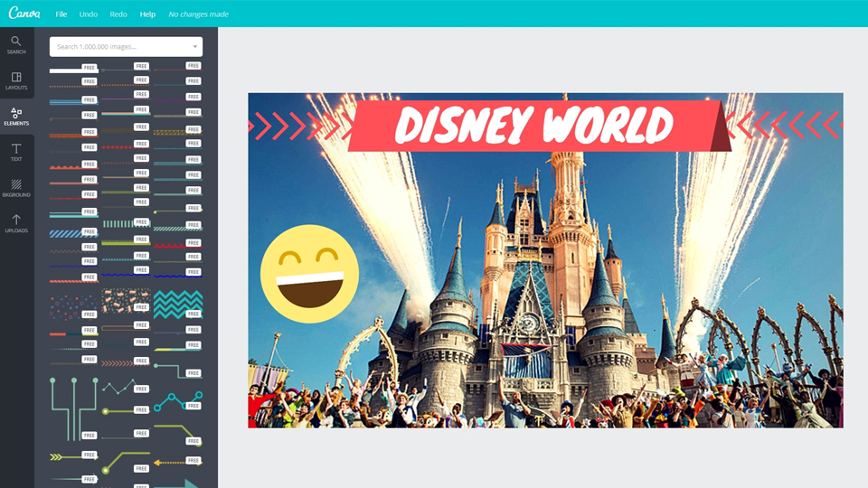Select the laughing emoji on the canvas
Screen dimensions: 868x488
(309, 274)
